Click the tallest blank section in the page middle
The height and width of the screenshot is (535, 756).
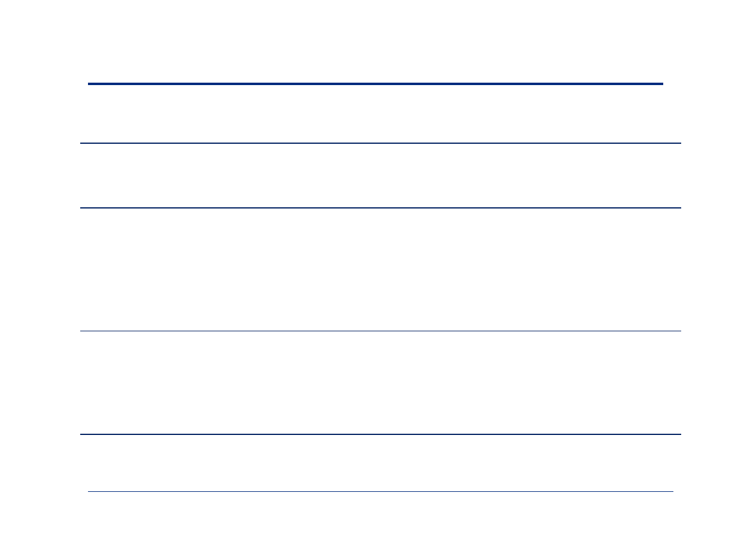point(381,270)
